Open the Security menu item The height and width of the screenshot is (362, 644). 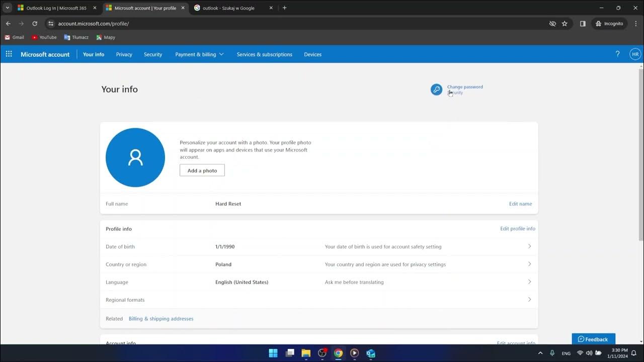tap(152, 54)
